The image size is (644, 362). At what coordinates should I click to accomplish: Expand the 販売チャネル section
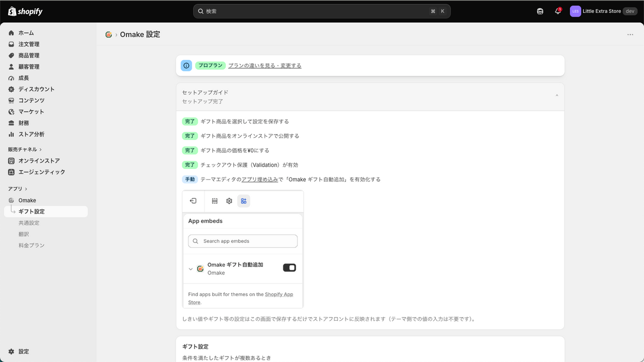[x=25, y=149]
